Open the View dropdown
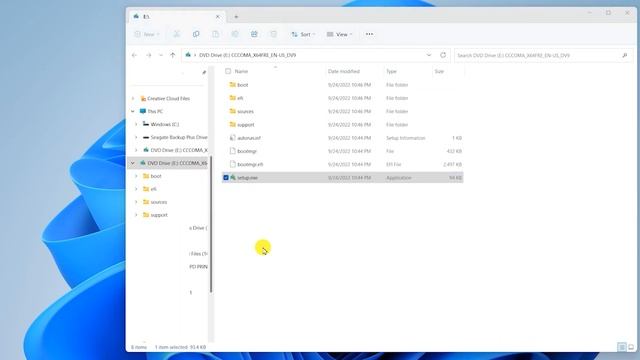This screenshot has width=640, height=360. click(x=339, y=34)
